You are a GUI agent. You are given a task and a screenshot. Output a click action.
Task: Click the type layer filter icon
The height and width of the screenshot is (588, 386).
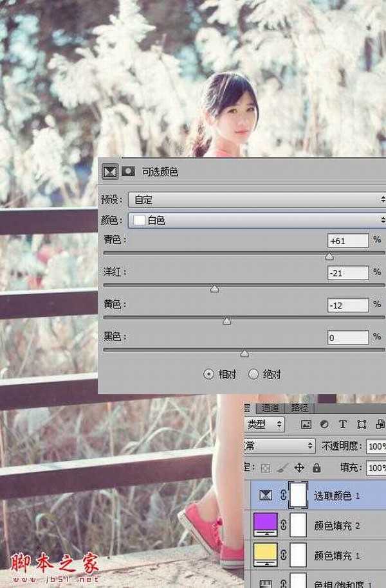(343, 424)
